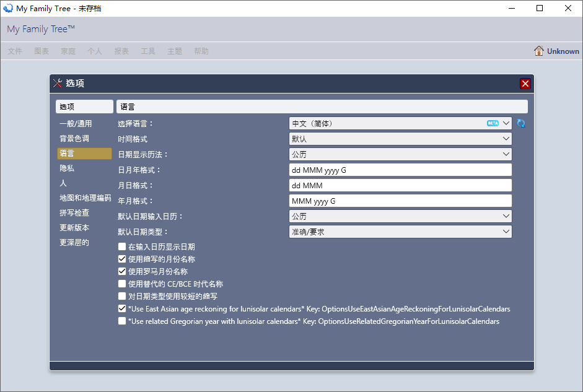Click My Family Tree app icon in title bar

(8, 8)
